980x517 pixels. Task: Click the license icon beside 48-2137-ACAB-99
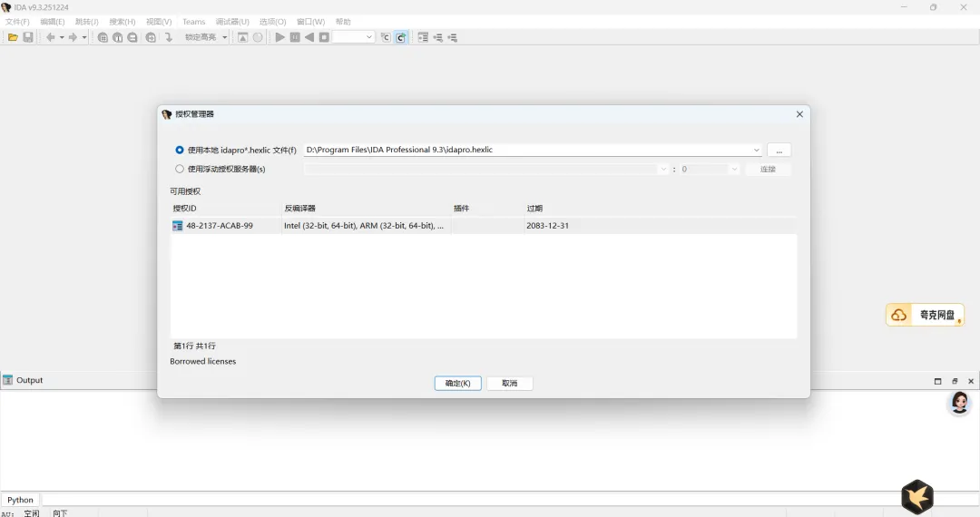coord(178,226)
